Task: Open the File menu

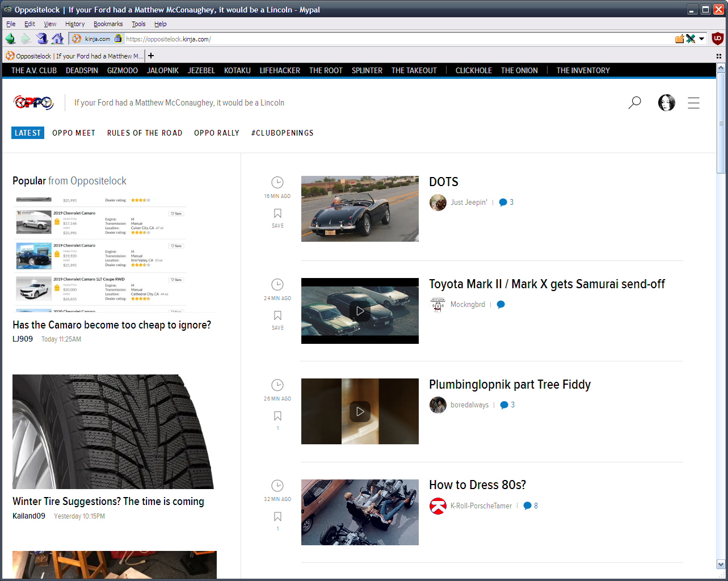Action: click(x=11, y=24)
